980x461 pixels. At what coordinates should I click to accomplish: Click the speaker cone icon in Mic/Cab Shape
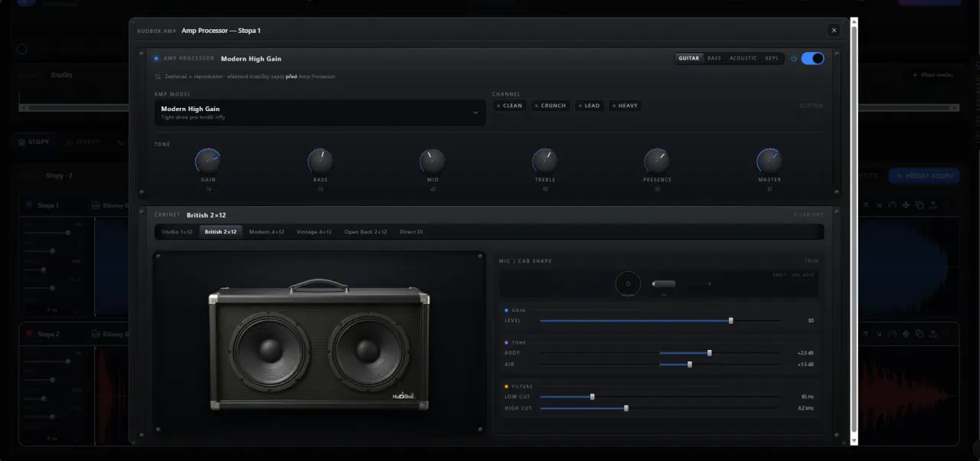[629, 283]
